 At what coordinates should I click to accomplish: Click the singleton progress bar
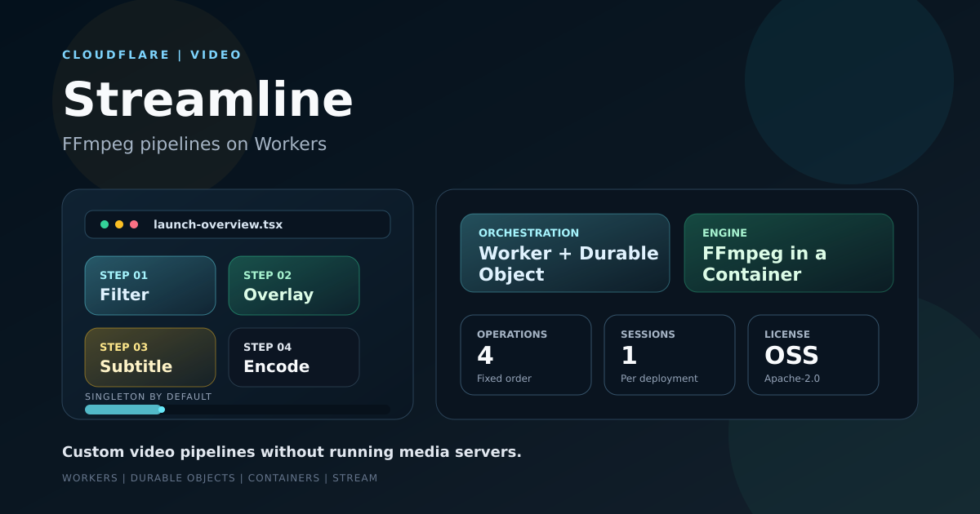(238, 410)
